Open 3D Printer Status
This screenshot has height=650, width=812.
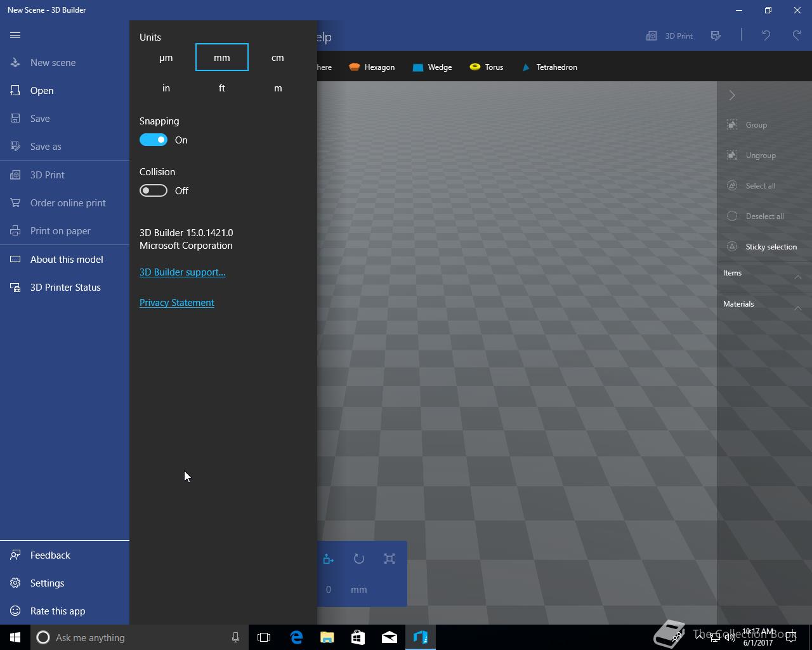pos(65,287)
